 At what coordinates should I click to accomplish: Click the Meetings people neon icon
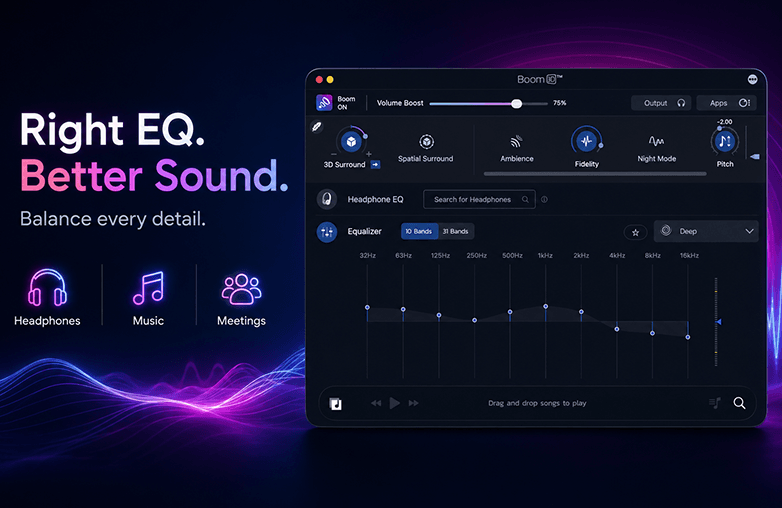pos(241,289)
